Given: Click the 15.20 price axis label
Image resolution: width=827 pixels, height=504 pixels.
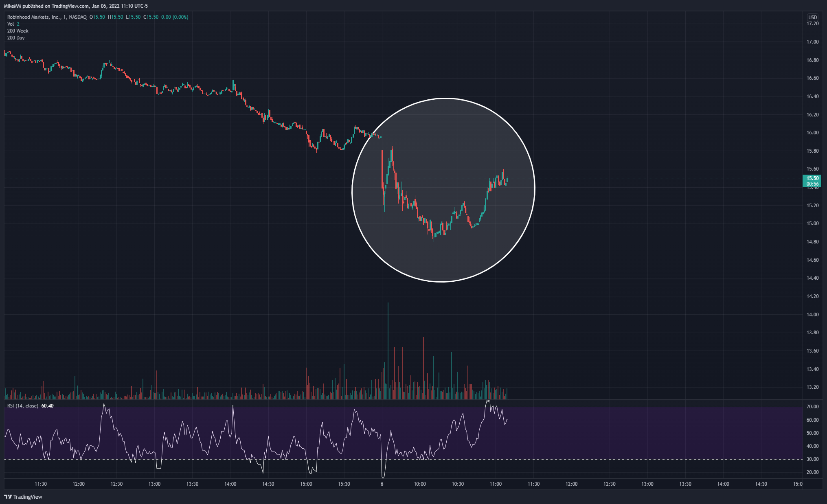Looking at the screenshot, I should tap(812, 206).
